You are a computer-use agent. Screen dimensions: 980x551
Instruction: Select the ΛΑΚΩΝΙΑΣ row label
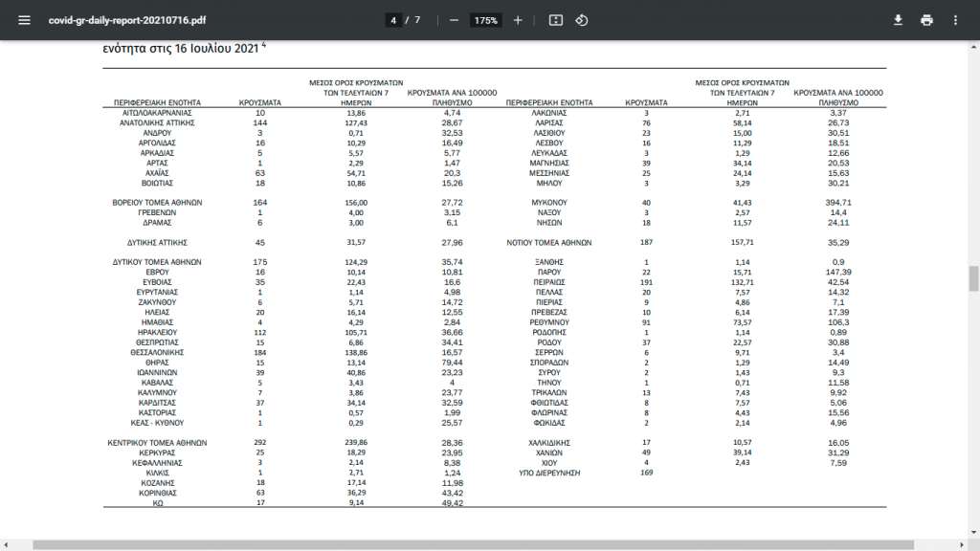(548, 113)
